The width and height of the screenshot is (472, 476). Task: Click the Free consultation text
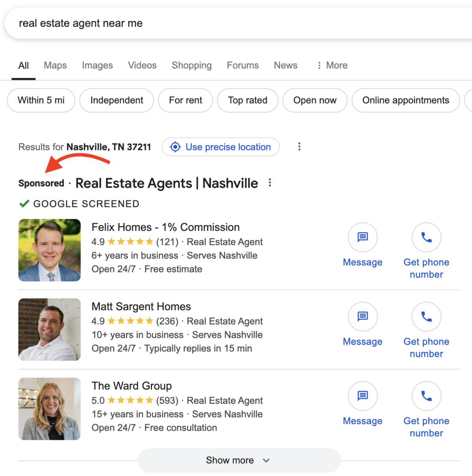(181, 428)
